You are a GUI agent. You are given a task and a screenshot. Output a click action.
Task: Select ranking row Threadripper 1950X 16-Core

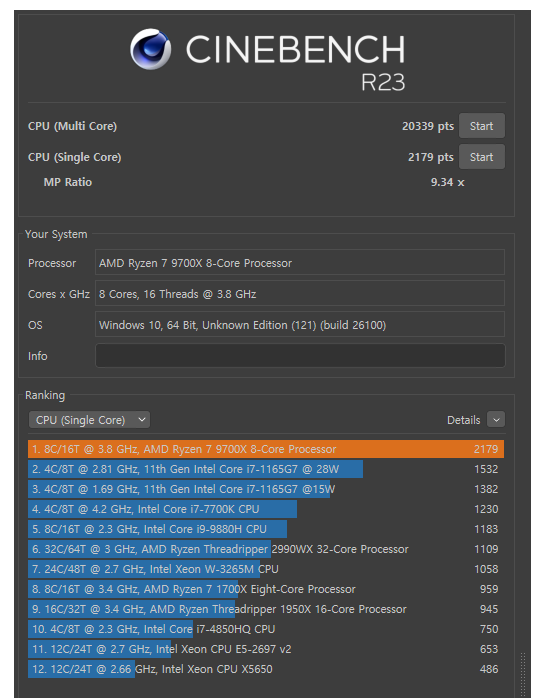coord(266,609)
